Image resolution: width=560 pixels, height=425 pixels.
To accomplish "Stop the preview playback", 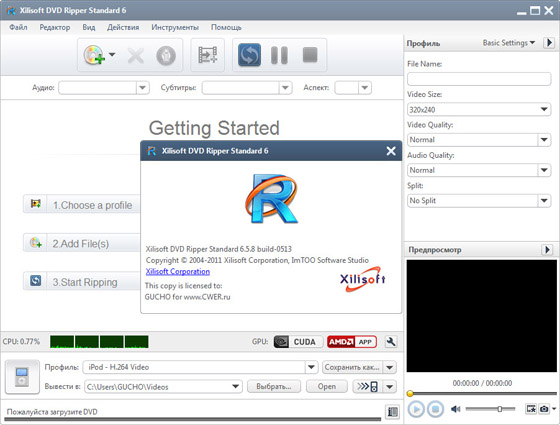I will pos(435,409).
